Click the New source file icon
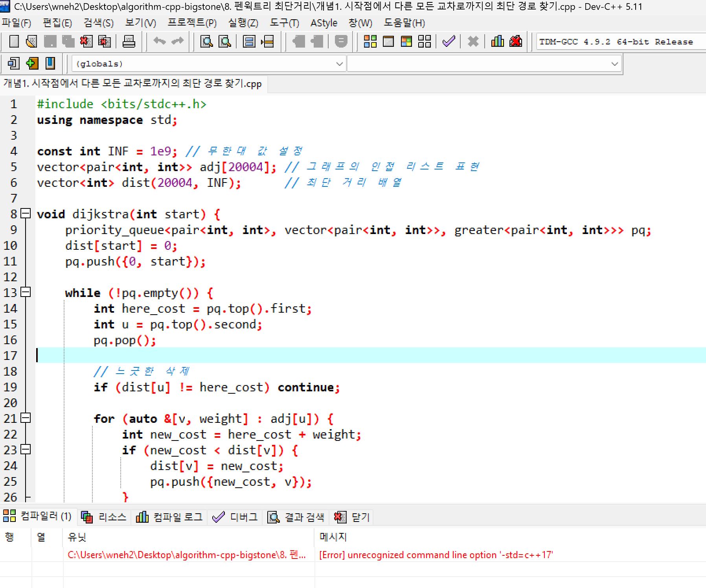 (14, 41)
